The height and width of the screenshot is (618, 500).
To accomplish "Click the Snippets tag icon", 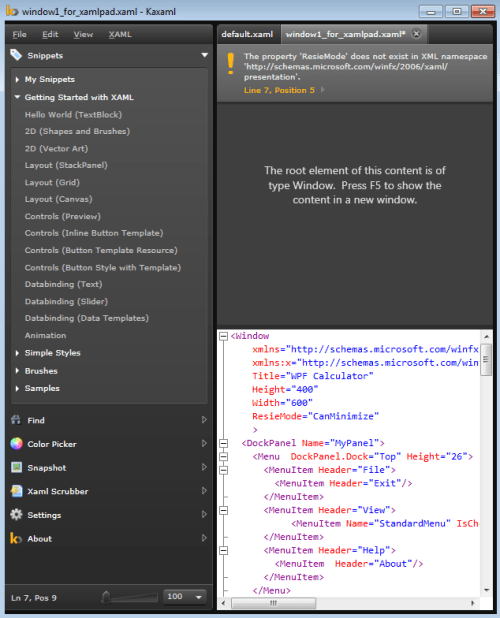I will point(16,55).
